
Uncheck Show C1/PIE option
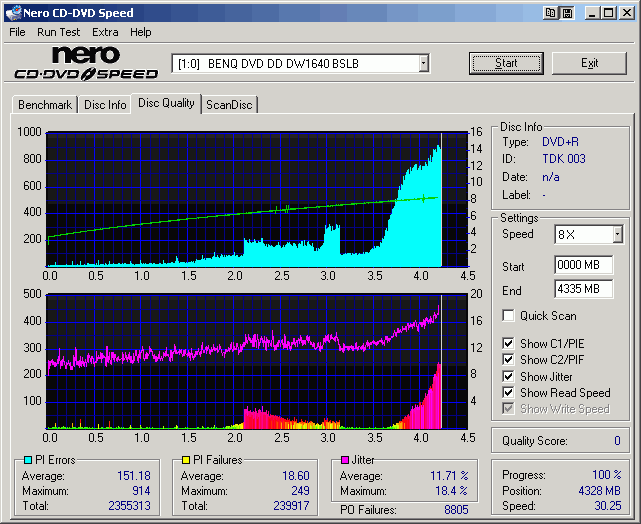[509, 344]
